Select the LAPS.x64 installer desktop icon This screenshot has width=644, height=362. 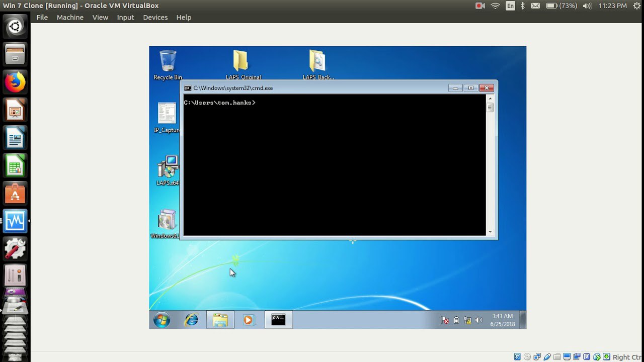pos(168,170)
